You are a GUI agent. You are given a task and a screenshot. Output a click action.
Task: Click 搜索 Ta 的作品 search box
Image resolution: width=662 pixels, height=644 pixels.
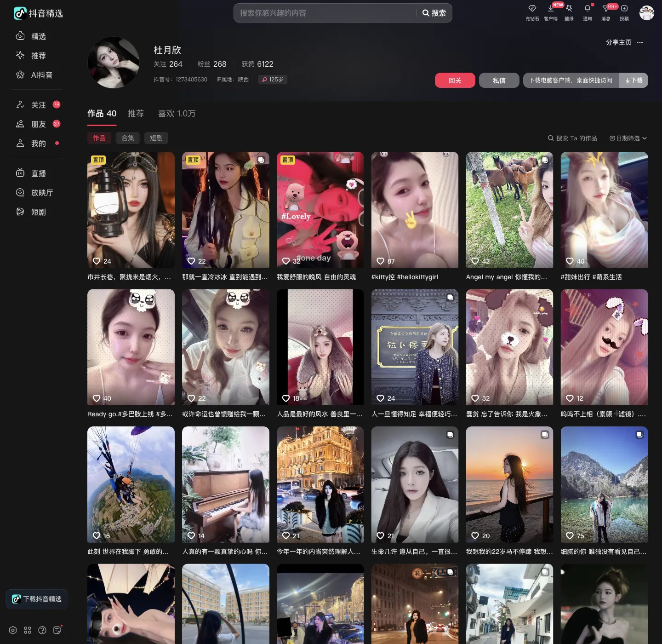(572, 138)
